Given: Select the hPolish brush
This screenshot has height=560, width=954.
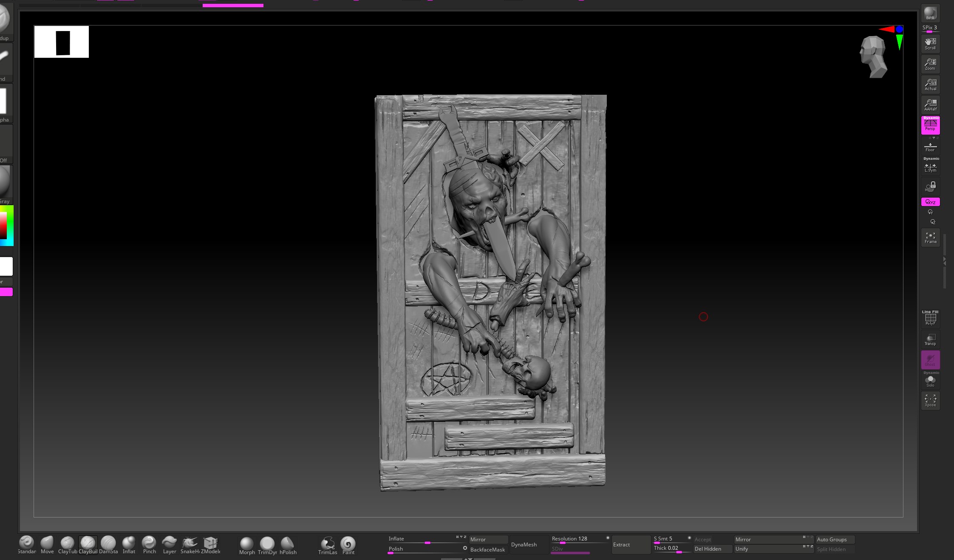Looking at the screenshot, I should (288, 546).
